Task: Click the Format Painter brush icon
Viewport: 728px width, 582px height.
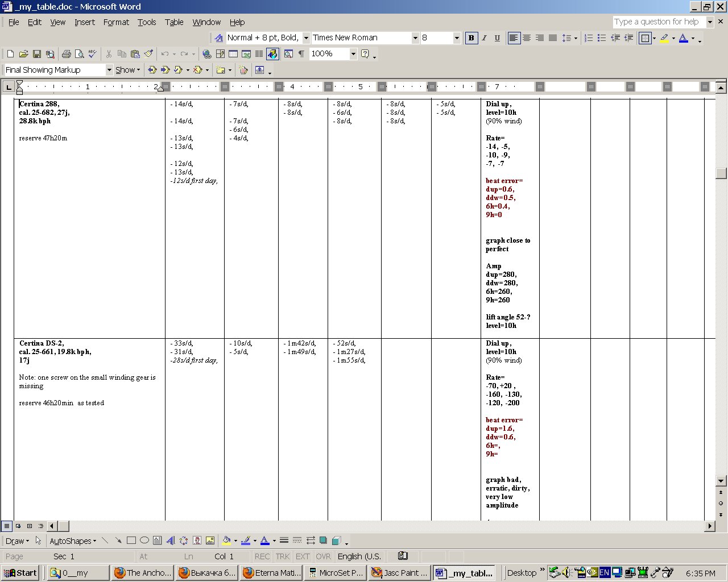Action: point(148,54)
